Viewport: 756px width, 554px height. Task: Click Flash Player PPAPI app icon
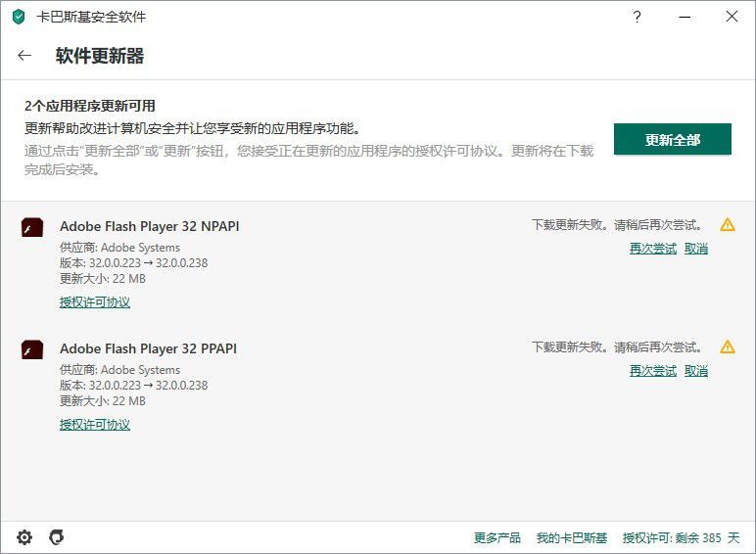32,349
